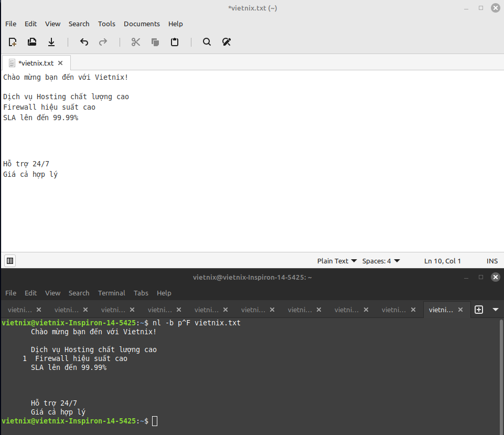Select the *vietnix.txt document tab
504x435 pixels.
[x=36, y=63]
